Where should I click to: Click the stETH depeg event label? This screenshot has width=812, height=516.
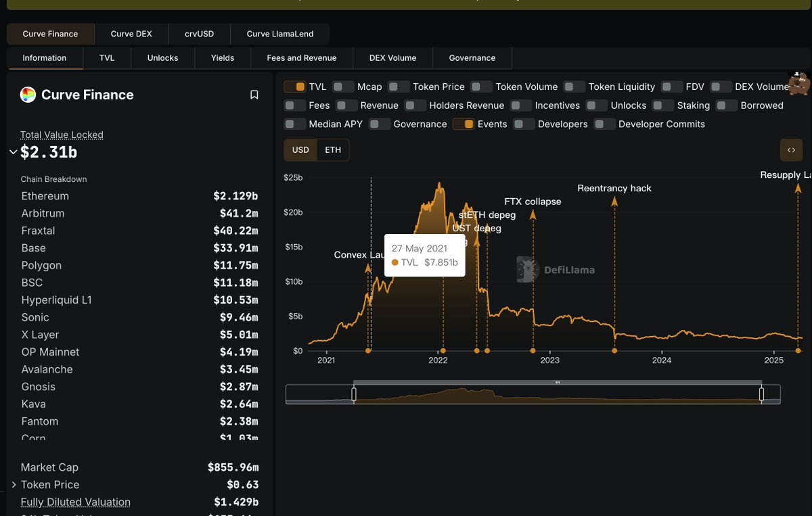click(x=487, y=215)
